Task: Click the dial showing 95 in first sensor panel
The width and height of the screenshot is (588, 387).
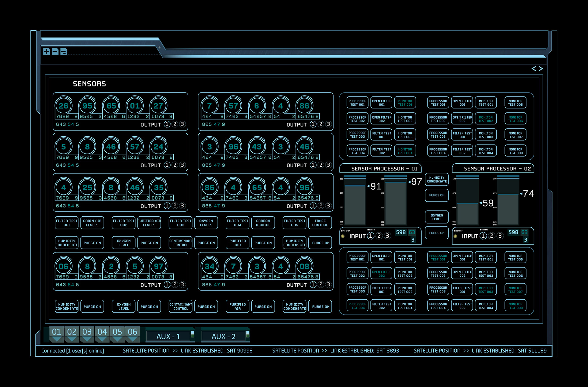Action: [x=87, y=106]
